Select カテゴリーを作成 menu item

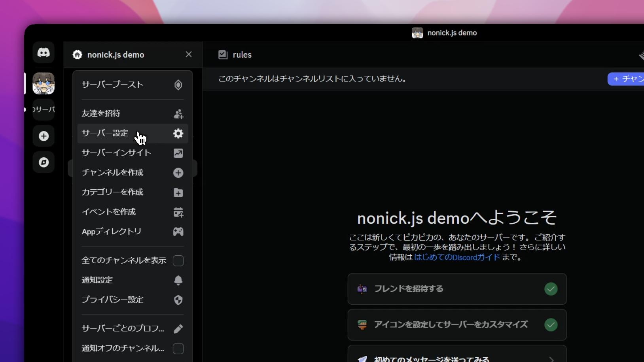[133, 192]
